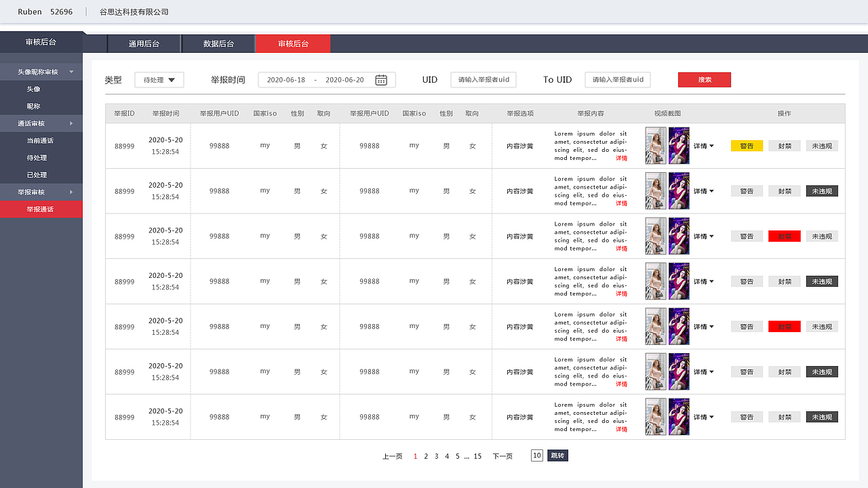This screenshot has height=488, width=868.
Task: Click the red 搜索 button
Action: [x=705, y=80]
